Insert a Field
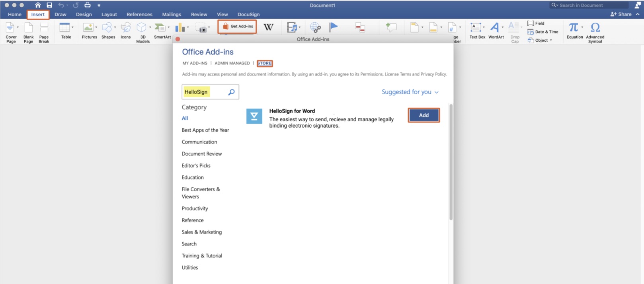Image resolution: width=644 pixels, height=284 pixels. click(536, 23)
